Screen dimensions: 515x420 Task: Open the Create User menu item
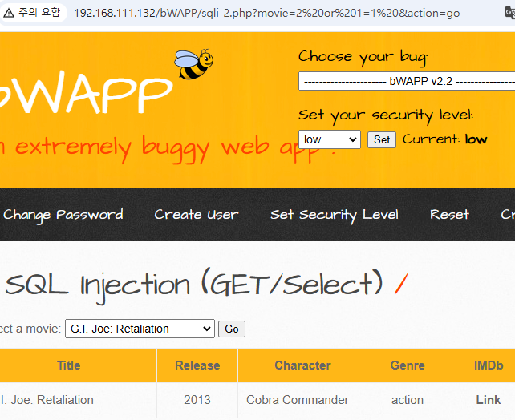tap(197, 215)
